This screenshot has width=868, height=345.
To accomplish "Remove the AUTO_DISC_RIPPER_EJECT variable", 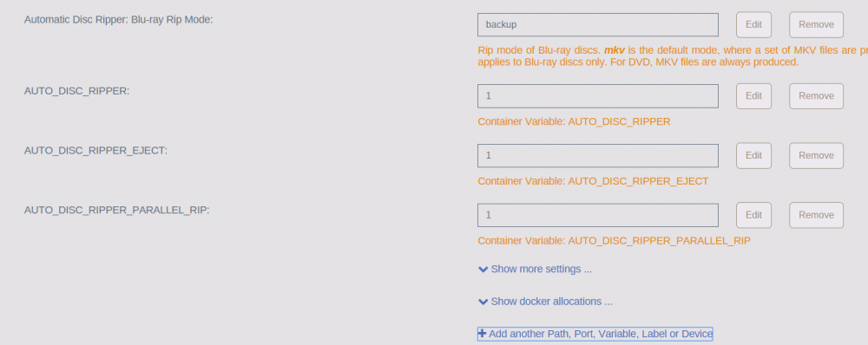I will (816, 156).
